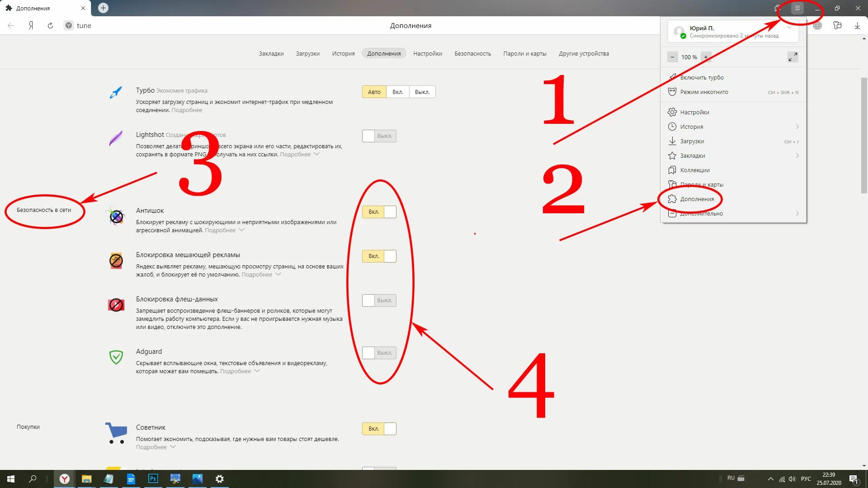The width and height of the screenshot is (868, 488).
Task: Enter fullscreen via expand icon in menu
Action: pyautogui.click(x=793, y=57)
